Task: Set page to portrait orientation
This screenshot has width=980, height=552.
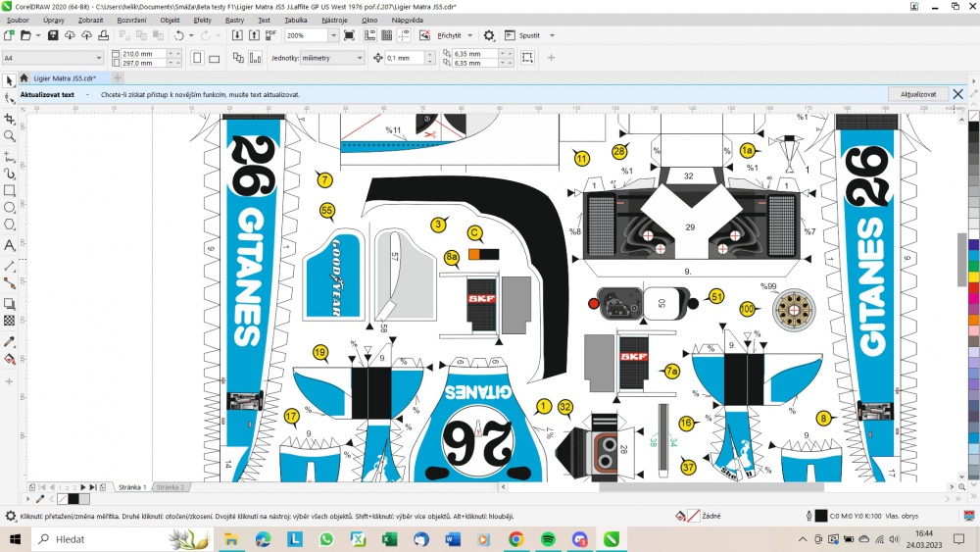Action: [197, 58]
